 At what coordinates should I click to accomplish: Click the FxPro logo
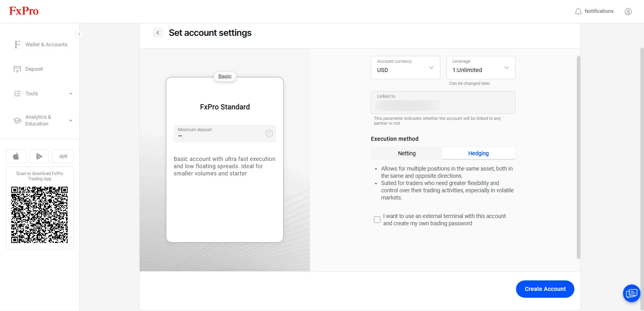click(24, 11)
